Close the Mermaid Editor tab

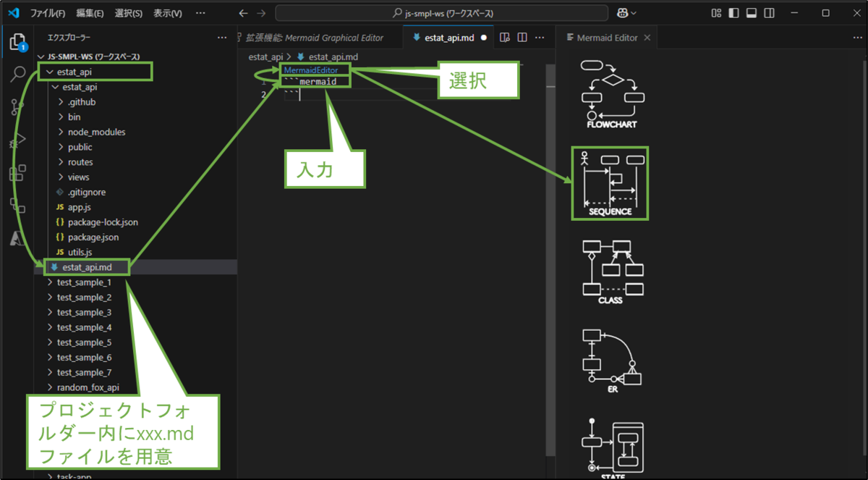pos(647,38)
